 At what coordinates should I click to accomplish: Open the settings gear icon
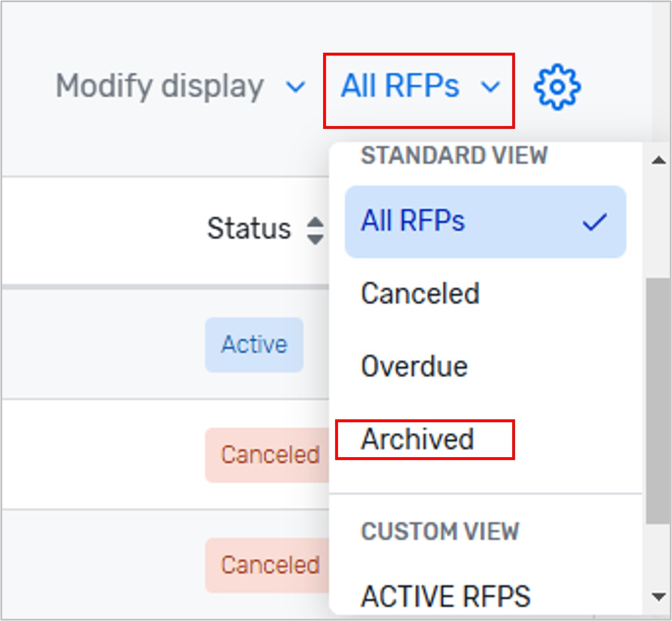(x=557, y=87)
